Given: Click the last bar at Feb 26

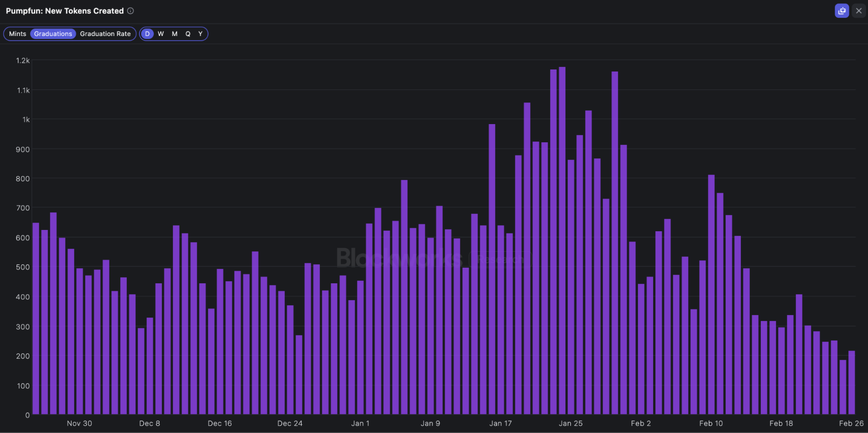Looking at the screenshot, I should coord(851,383).
